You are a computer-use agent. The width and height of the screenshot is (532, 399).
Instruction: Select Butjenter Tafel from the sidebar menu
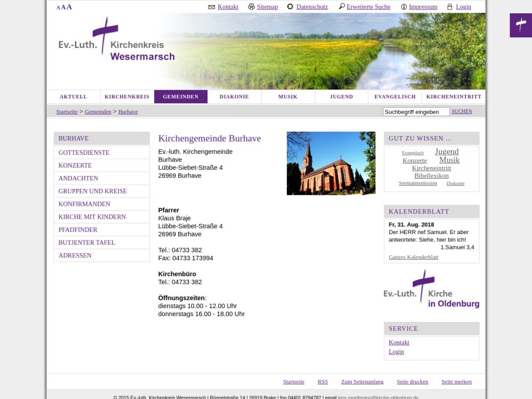click(87, 243)
